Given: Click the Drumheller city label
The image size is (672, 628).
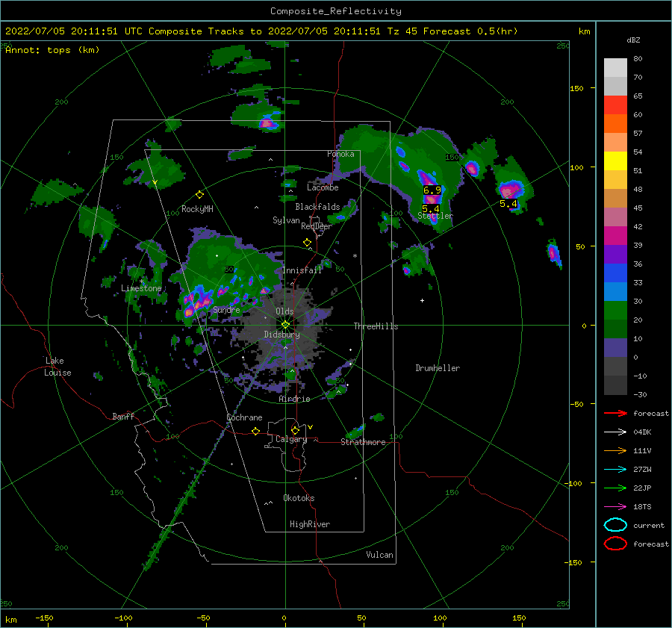Looking at the screenshot, I should click(438, 368).
